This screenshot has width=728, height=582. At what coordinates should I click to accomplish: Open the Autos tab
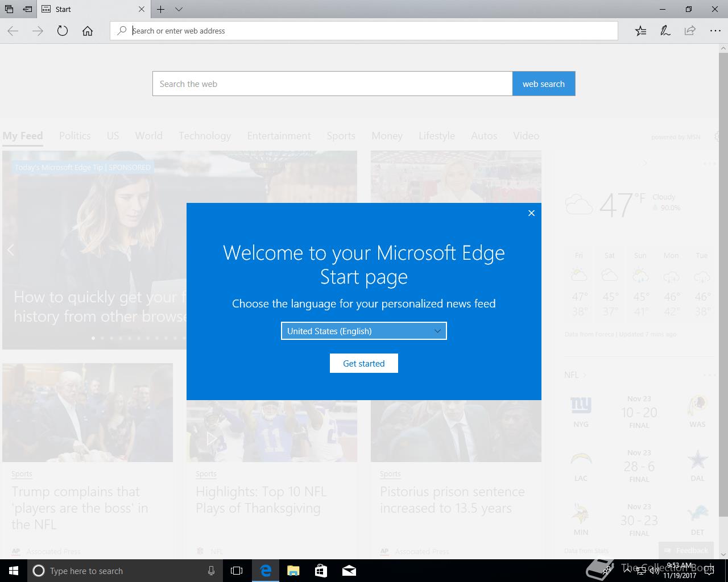484,136
